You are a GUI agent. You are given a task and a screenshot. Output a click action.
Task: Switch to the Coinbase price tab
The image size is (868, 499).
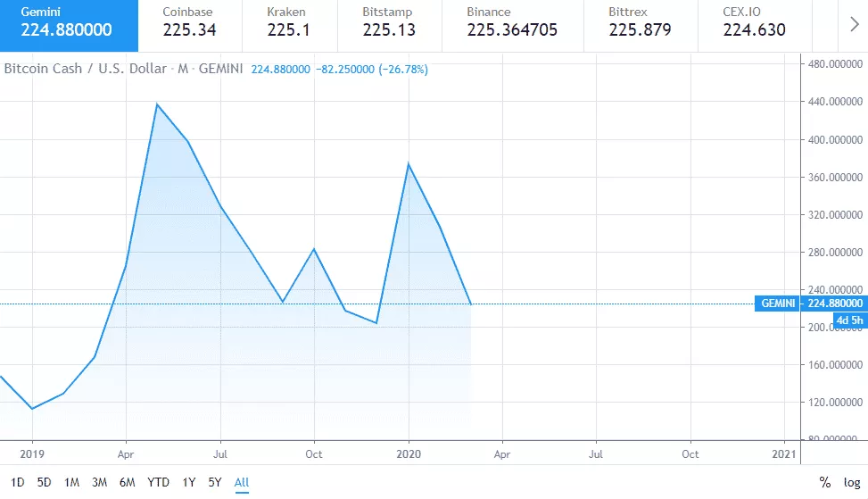(189, 22)
